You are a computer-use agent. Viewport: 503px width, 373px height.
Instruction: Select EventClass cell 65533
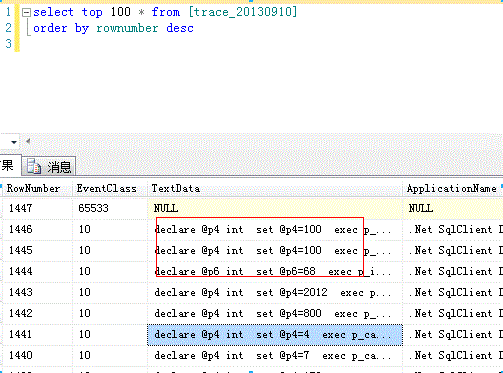point(110,208)
